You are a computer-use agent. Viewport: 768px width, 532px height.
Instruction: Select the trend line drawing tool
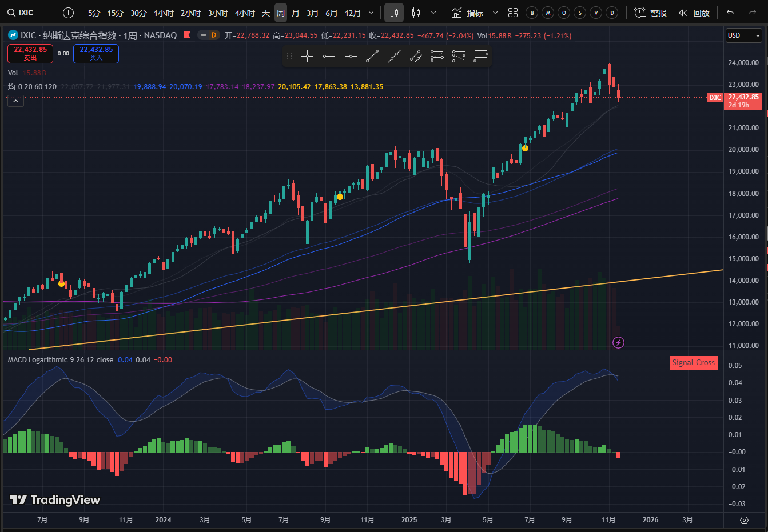coord(372,56)
